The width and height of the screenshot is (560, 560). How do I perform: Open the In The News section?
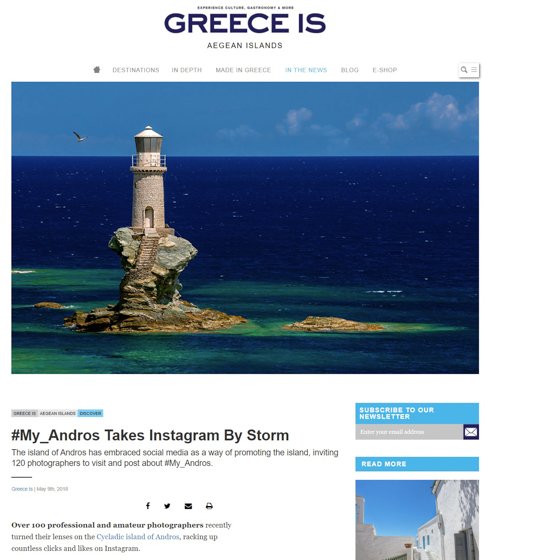[306, 70]
